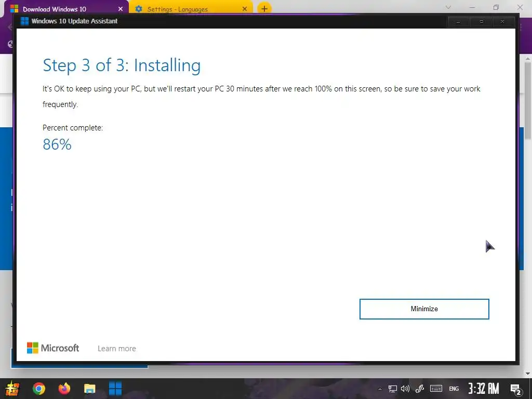This screenshot has height=399, width=532.
Task: Show hidden system tray icons
Action: point(380,389)
